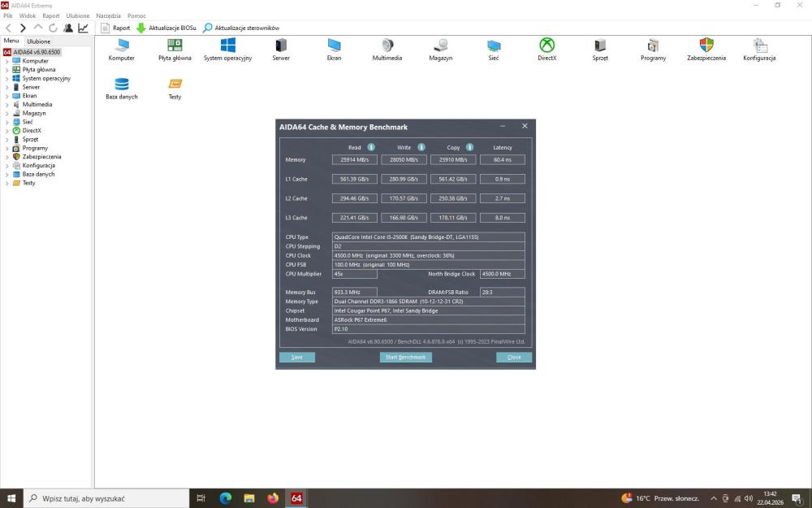Image resolution: width=812 pixels, height=508 pixels.
Task: Open the Zabezpieczenia shield icon
Action: pos(706,46)
